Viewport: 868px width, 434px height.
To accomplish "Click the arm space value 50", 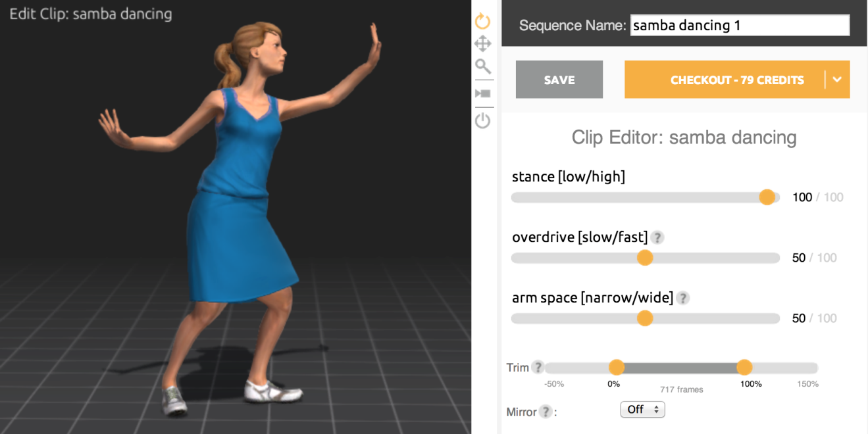I will pyautogui.click(x=799, y=318).
